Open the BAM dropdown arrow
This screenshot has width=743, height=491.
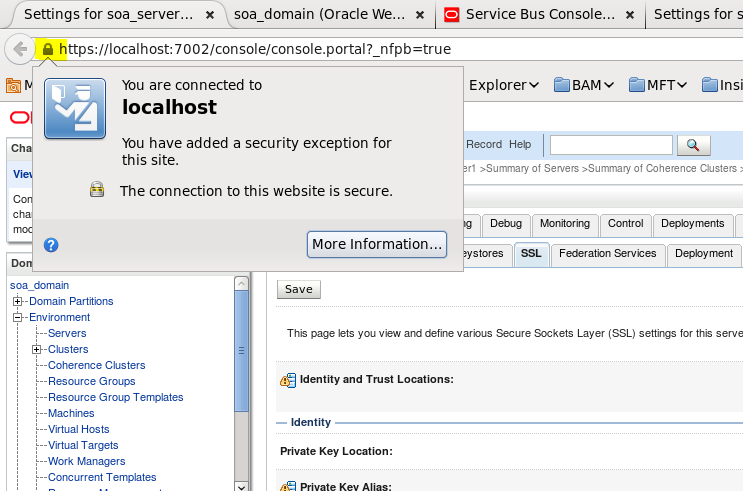point(609,85)
